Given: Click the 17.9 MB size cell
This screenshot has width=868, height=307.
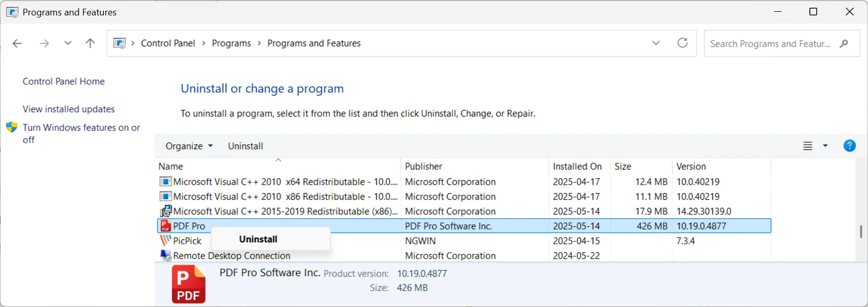Looking at the screenshot, I should click(652, 211).
